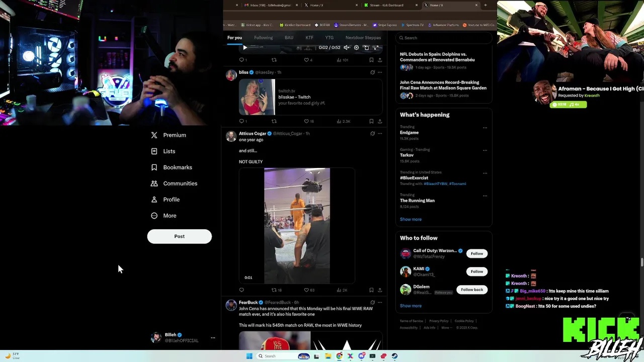The height and width of the screenshot is (362, 644).
Task: Open options for #BlueExorcist trend
Action: (x=485, y=173)
